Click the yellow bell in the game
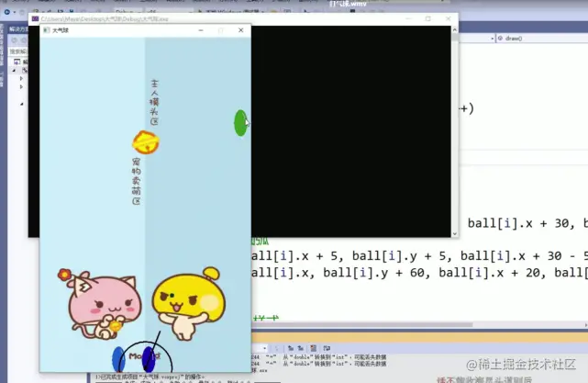 [x=146, y=142]
